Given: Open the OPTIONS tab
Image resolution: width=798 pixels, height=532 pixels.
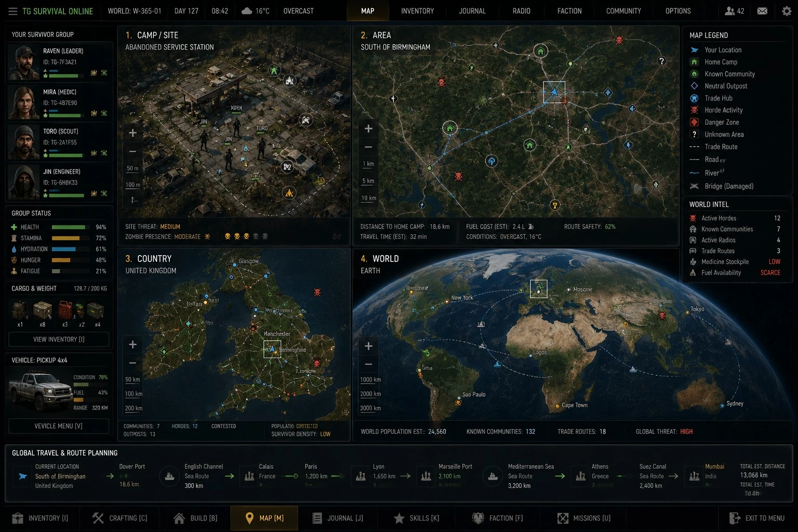Looking at the screenshot, I should pos(678,11).
